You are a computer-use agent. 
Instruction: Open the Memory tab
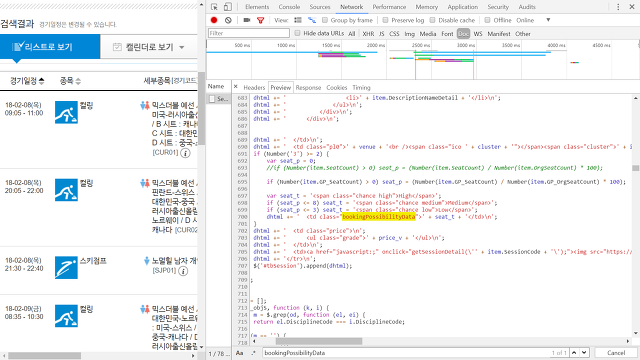point(427,7)
